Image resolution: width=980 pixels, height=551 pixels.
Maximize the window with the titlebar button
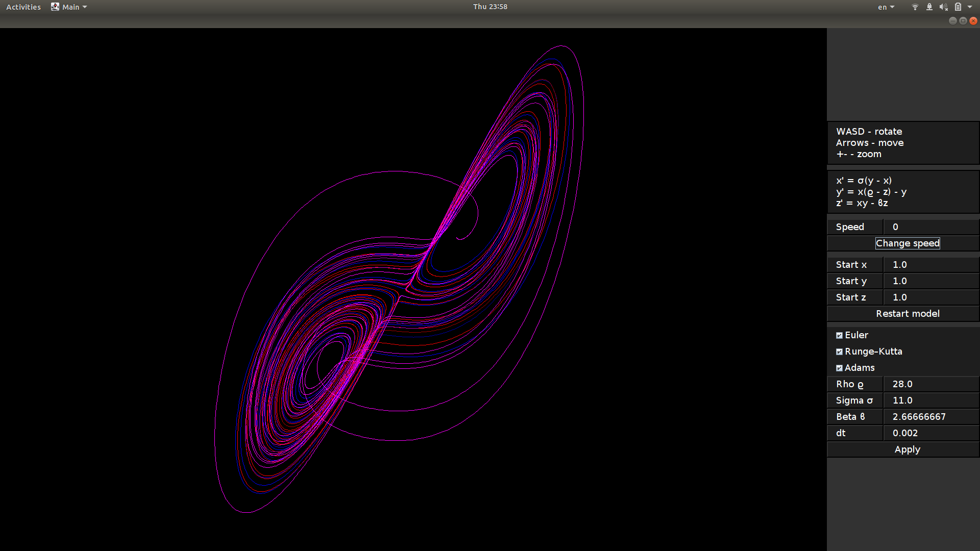(963, 21)
